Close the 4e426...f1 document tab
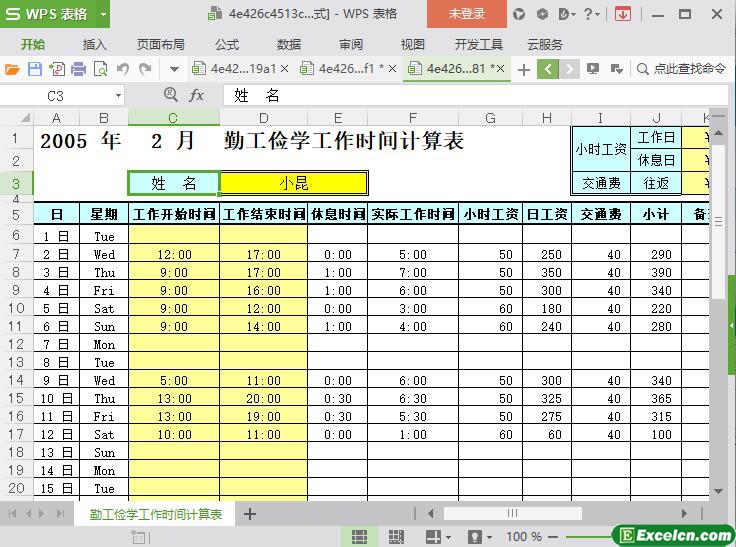Viewport: 736px width, 547px height. [x=392, y=69]
